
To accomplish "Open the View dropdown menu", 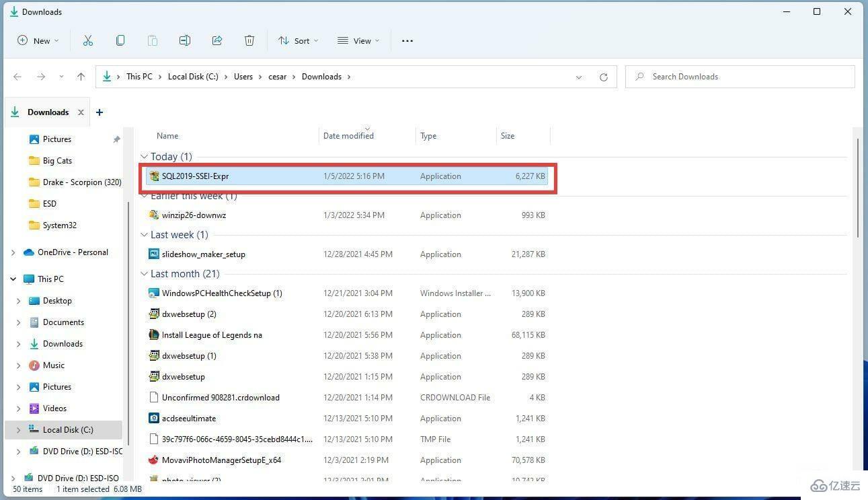I will [358, 40].
